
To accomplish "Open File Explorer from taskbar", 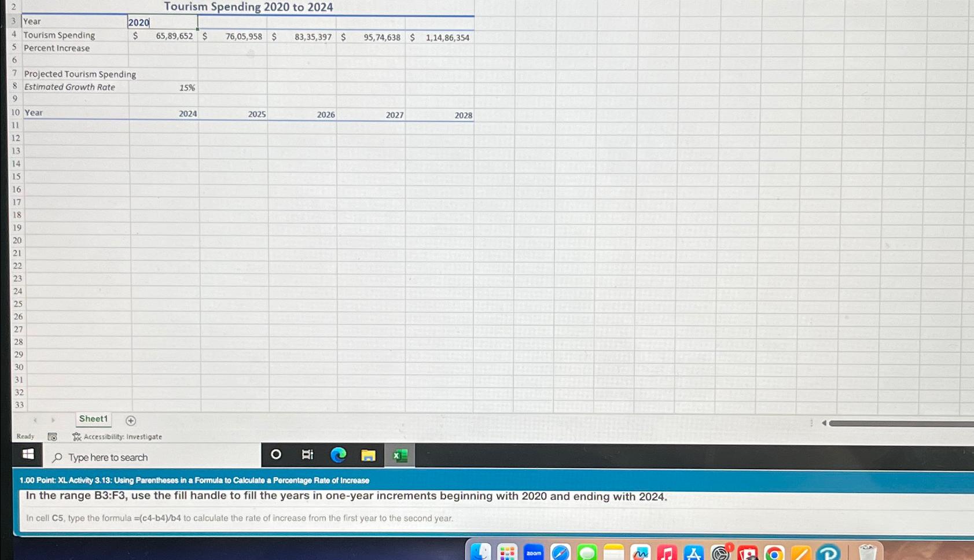I will pyautogui.click(x=369, y=455).
